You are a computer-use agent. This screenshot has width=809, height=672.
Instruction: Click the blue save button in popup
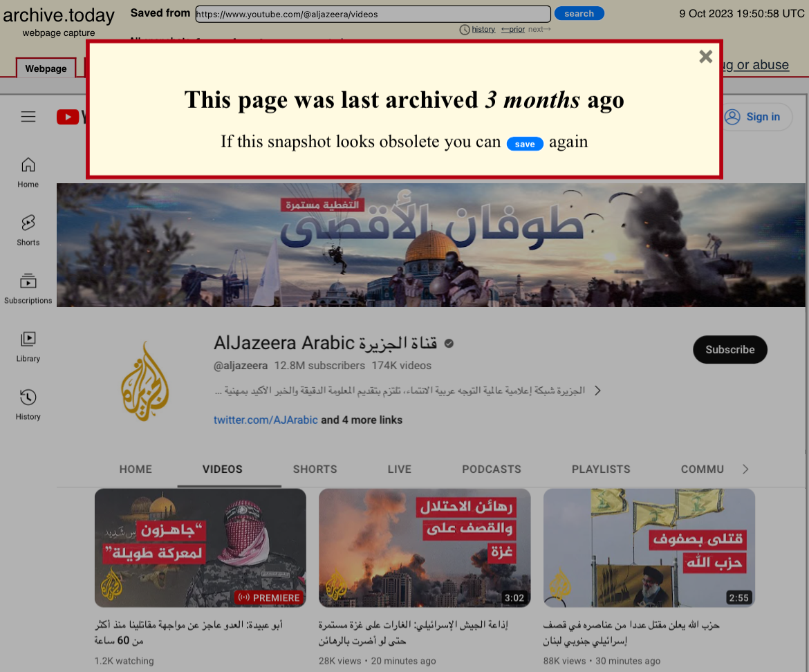tap(525, 144)
